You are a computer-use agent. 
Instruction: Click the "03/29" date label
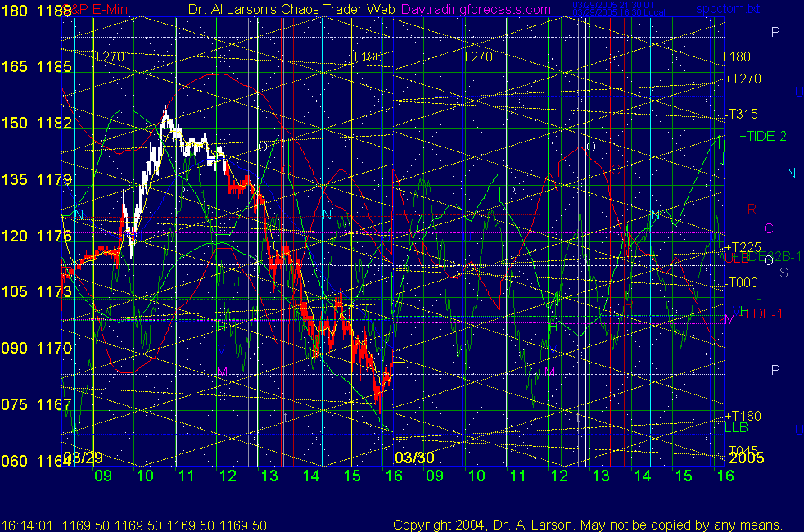point(84,458)
